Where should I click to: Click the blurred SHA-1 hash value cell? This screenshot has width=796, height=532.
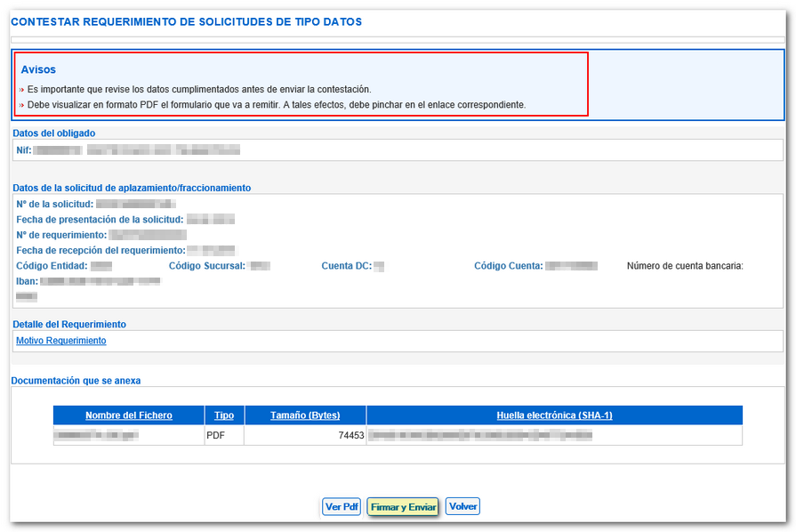[x=480, y=436]
